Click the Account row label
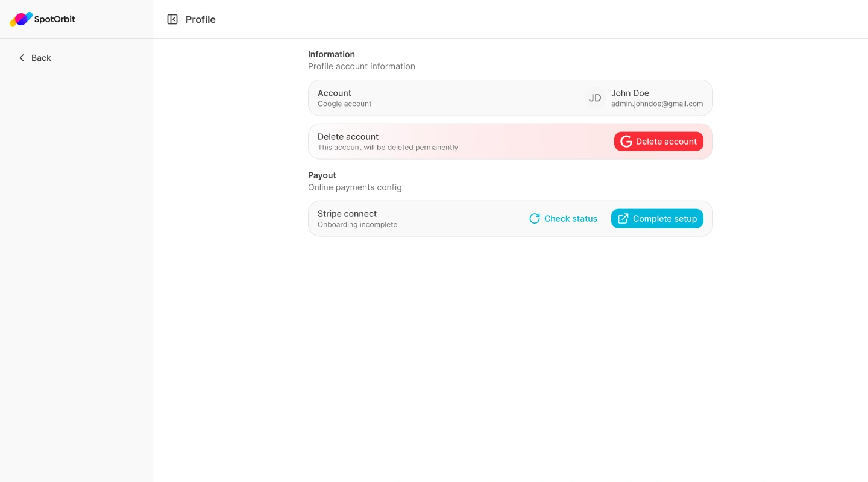Screen dimensions: 868x482 point(335,93)
